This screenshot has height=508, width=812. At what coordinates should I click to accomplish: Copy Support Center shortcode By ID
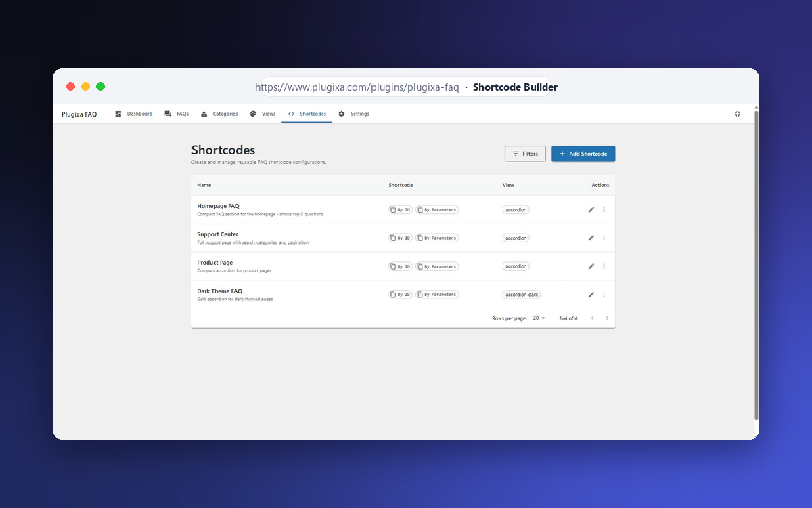pyautogui.click(x=401, y=238)
